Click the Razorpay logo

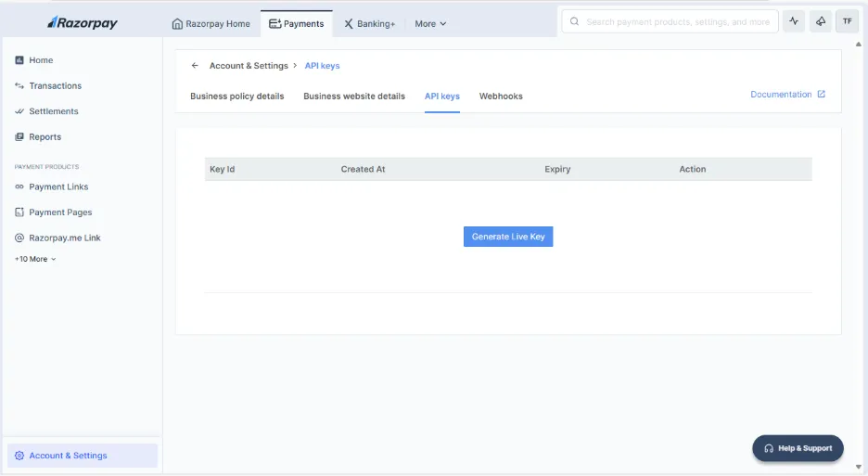pyautogui.click(x=83, y=22)
